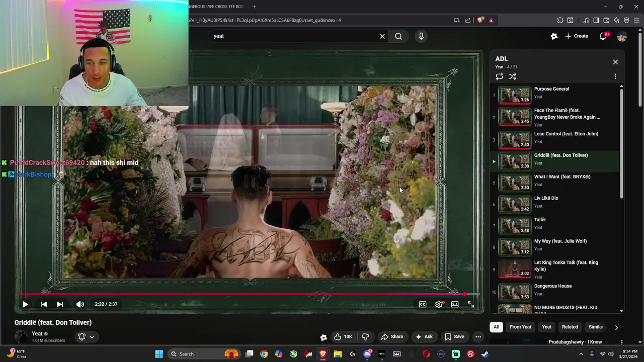Click into the YouTube search field
The width and height of the screenshot is (644, 362).
pyautogui.click(x=297, y=36)
